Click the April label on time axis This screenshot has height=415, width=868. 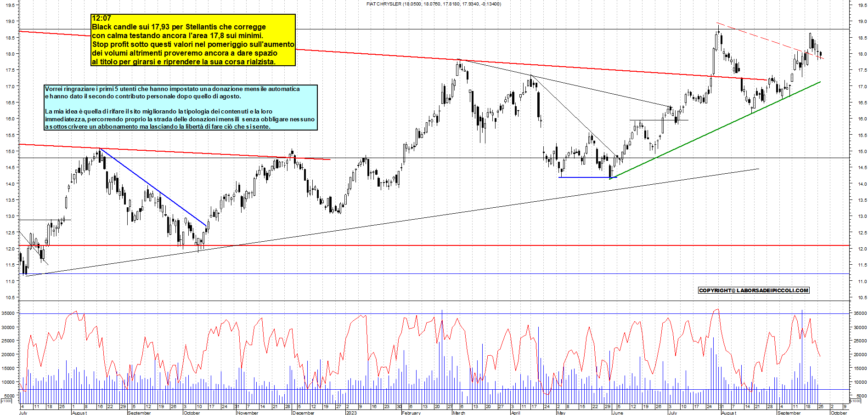(515, 413)
